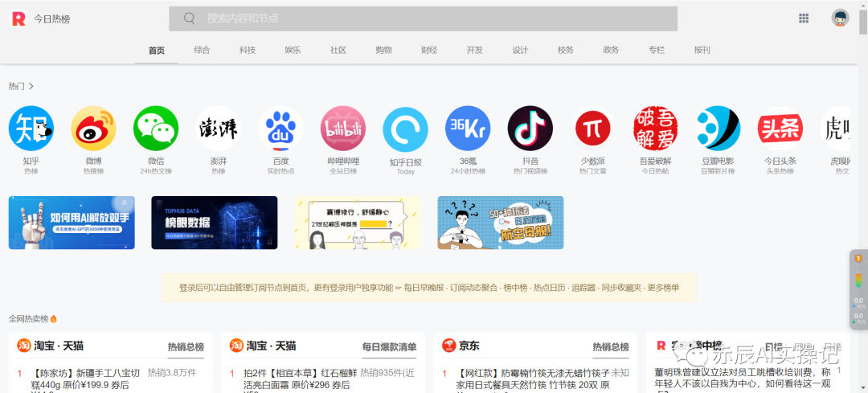
Task: Click the 京东 card logo icon
Action: pyautogui.click(x=448, y=346)
